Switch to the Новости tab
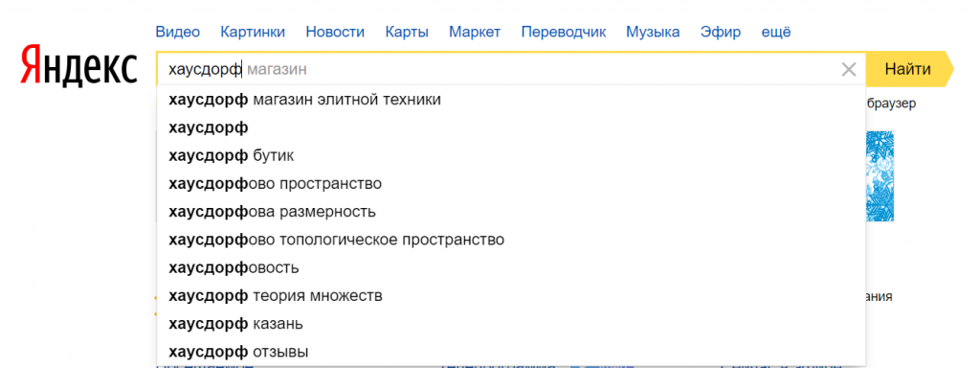This screenshot has width=980, height=368. click(335, 32)
